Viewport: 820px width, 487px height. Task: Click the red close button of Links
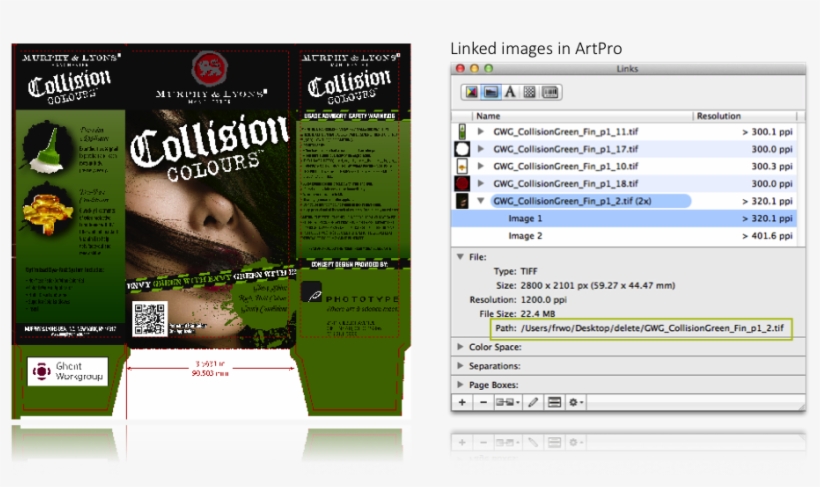pos(460,69)
